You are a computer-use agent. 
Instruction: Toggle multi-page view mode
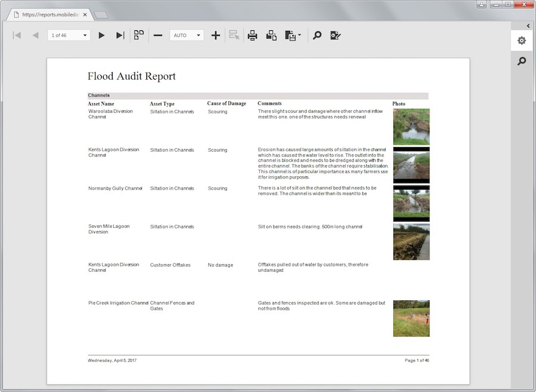tap(139, 35)
